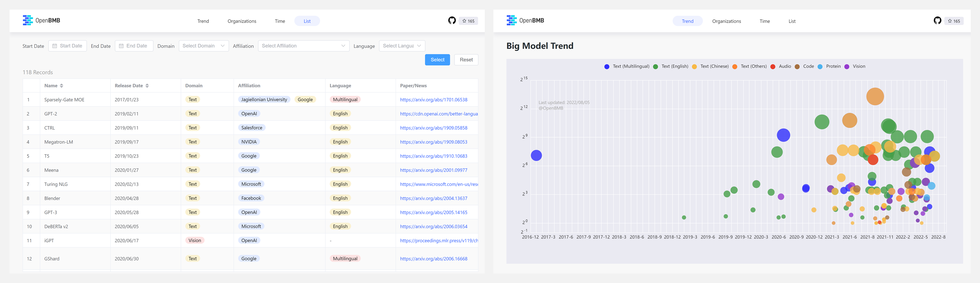Switch to Organizations tab in left window
This screenshot has width=980, height=283.
(242, 21)
